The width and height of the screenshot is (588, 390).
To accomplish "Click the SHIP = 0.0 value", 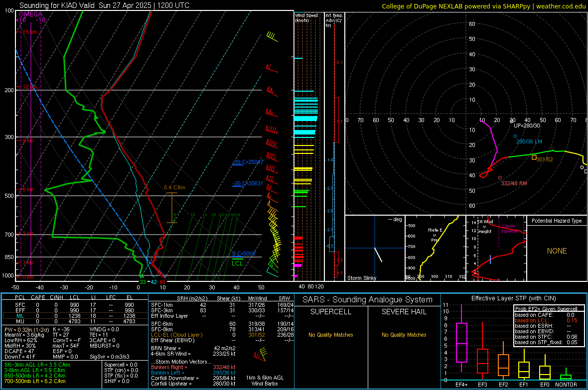I will tap(117, 381).
